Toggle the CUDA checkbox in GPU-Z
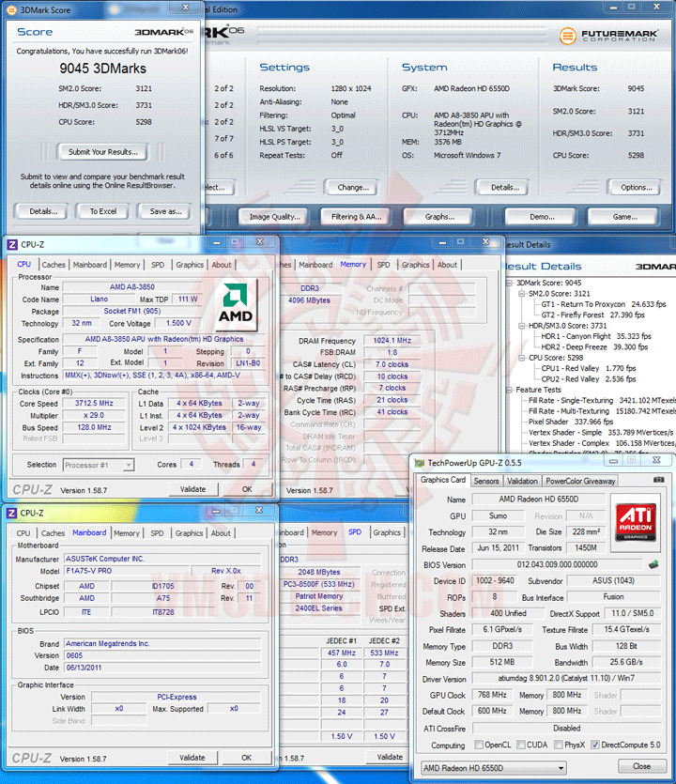The image size is (676, 784). tap(521, 745)
